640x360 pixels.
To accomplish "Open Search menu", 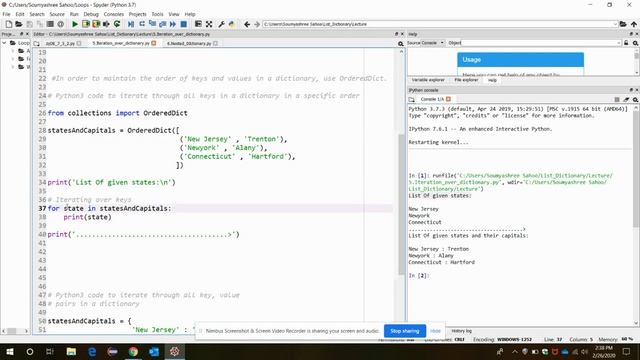I will click(37, 14).
